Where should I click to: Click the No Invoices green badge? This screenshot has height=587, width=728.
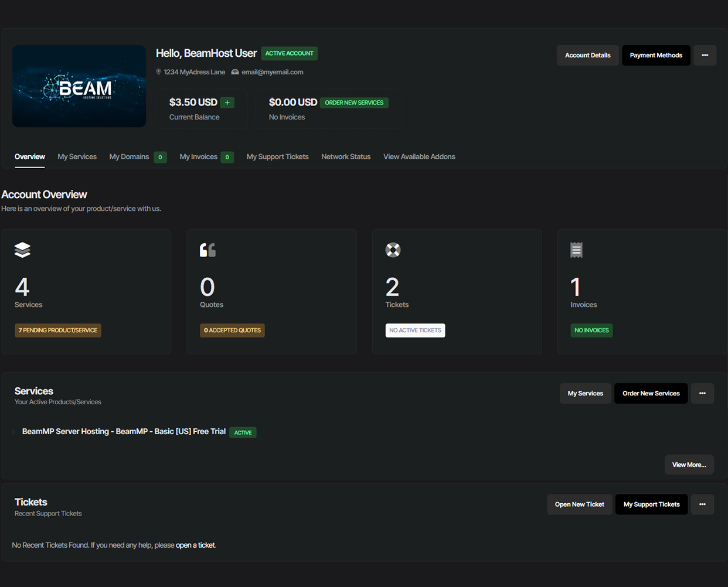(x=591, y=330)
